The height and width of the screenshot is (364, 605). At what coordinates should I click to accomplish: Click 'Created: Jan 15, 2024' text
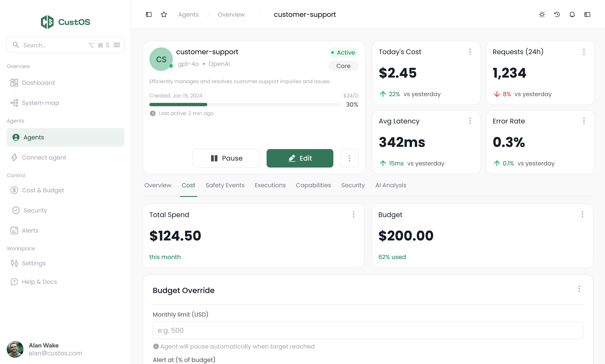(x=176, y=96)
